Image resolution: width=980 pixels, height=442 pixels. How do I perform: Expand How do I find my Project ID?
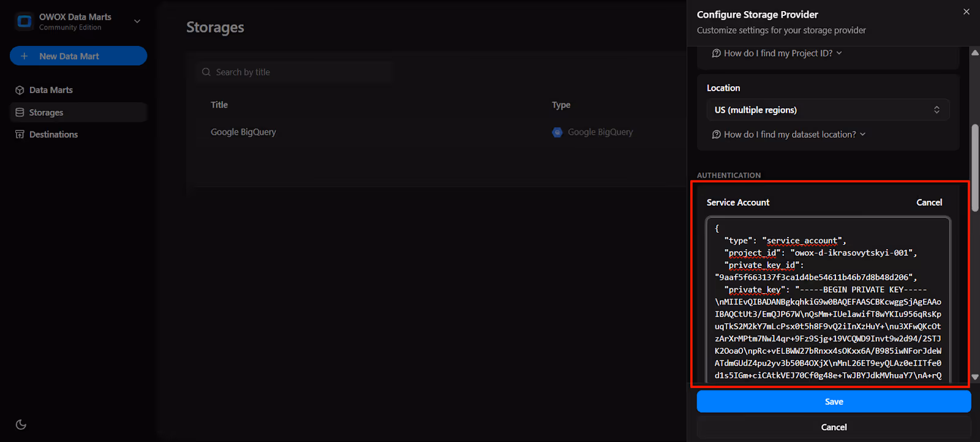click(777, 53)
